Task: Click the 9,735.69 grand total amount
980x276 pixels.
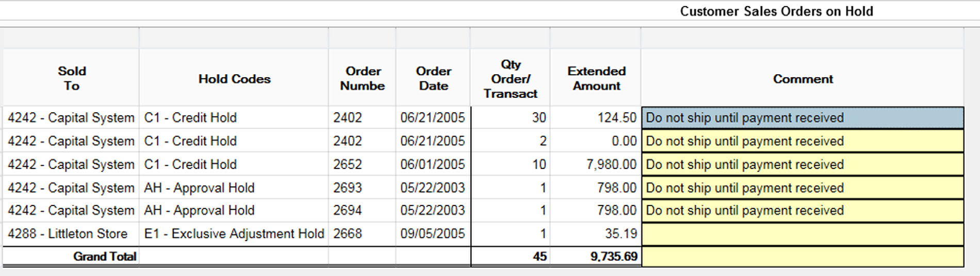Action: click(x=614, y=256)
